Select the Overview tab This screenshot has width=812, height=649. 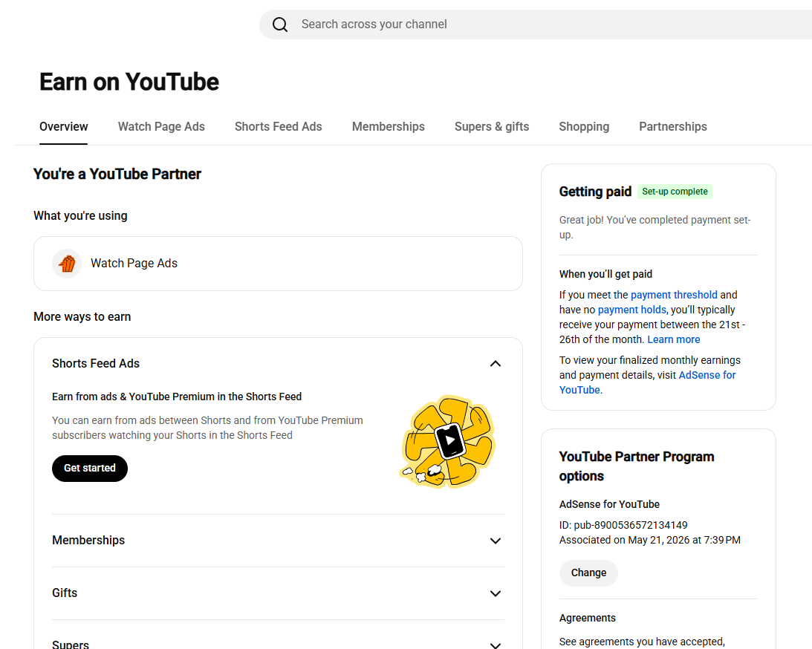(x=64, y=127)
